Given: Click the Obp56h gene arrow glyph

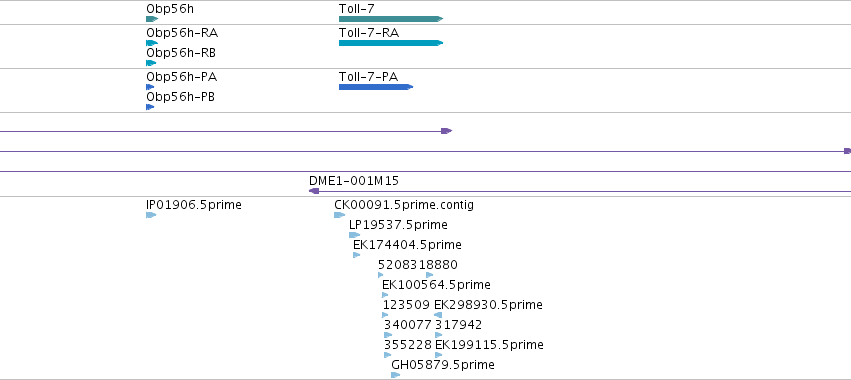Looking at the screenshot, I should pyautogui.click(x=152, y=19).
